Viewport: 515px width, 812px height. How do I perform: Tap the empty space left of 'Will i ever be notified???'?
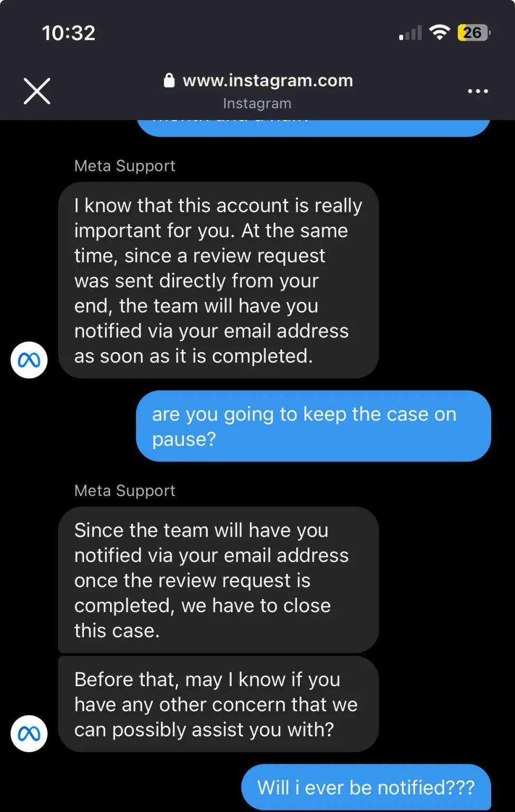pos(122,787)
